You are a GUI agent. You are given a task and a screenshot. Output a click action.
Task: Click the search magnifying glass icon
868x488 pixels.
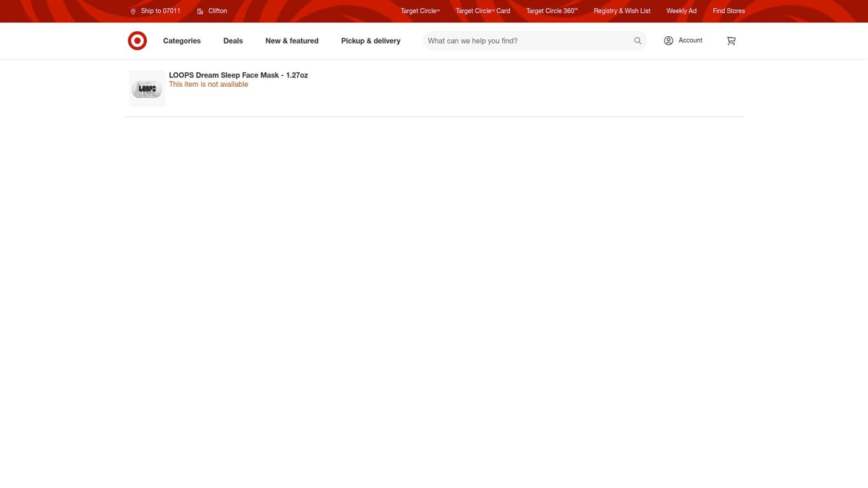637,41
